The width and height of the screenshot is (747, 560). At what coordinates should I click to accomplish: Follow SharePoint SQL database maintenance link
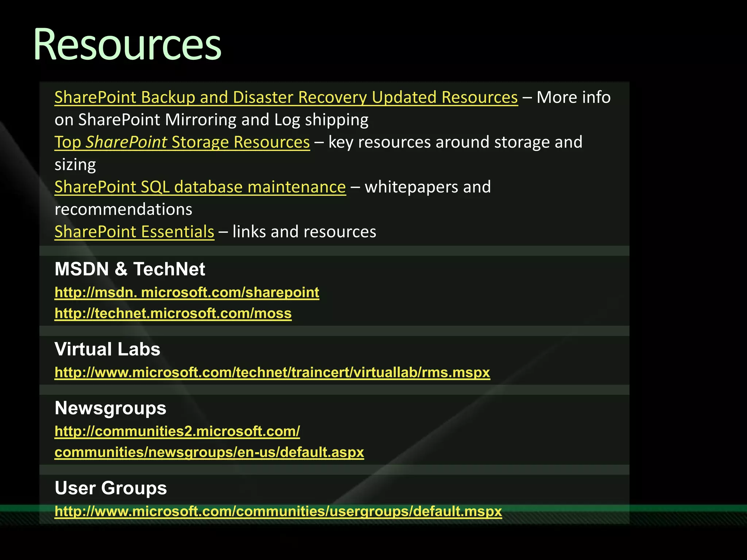click(x=200, y=187)
